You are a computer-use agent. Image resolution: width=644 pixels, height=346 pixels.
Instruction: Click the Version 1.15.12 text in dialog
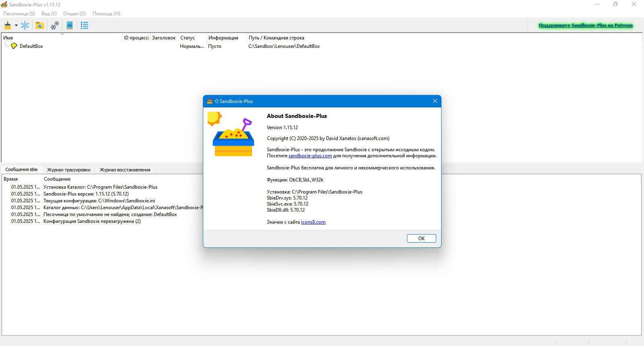click(282, 128)
